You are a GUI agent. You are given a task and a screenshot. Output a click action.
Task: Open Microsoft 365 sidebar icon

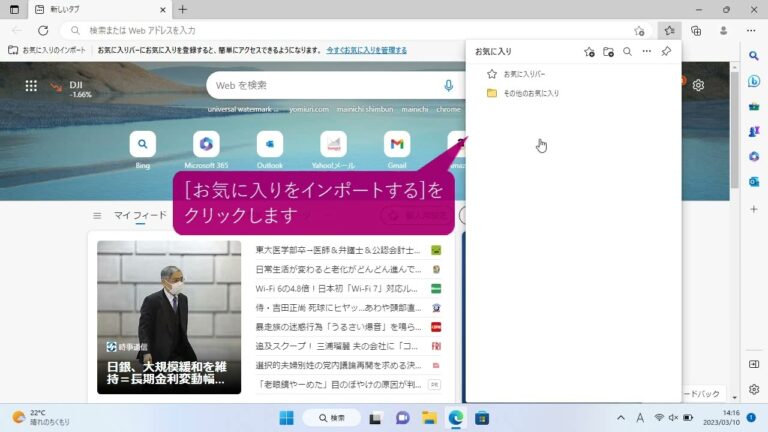pos(754,156)
